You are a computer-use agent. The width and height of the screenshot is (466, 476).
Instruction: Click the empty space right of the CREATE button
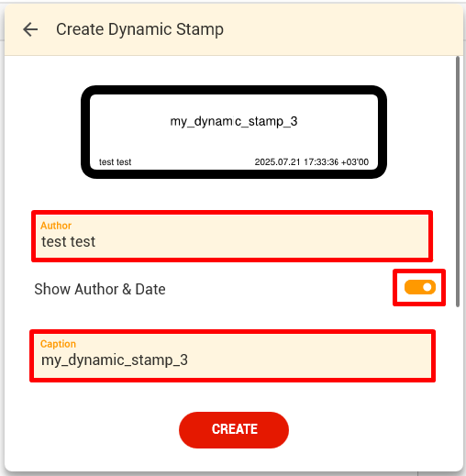click(367, 430)
